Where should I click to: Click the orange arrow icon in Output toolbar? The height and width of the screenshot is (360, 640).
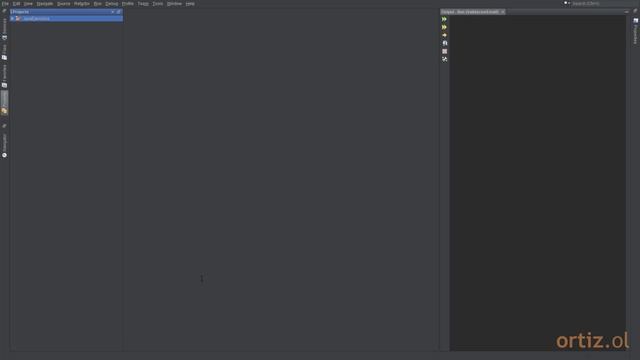pos(444,35)
